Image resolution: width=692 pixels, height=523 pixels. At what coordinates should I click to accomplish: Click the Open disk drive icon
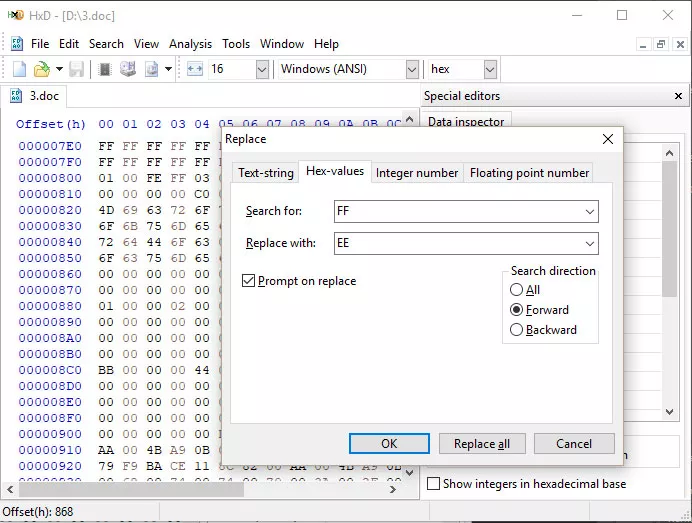point(128,69)
